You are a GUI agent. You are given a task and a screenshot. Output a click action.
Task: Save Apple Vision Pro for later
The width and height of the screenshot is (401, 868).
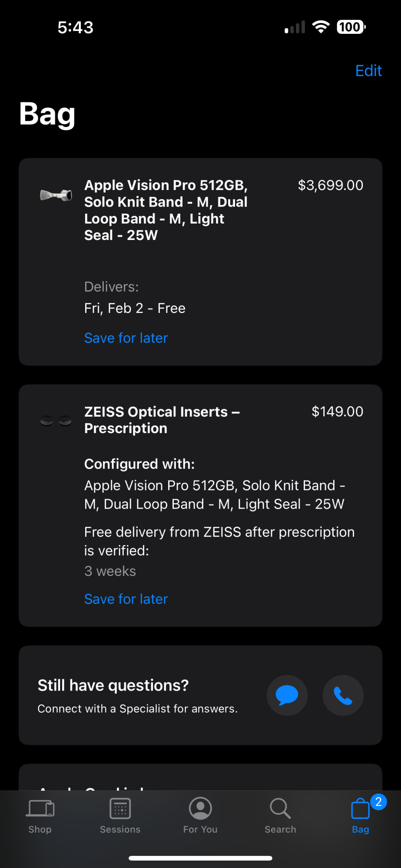(126, 338)
